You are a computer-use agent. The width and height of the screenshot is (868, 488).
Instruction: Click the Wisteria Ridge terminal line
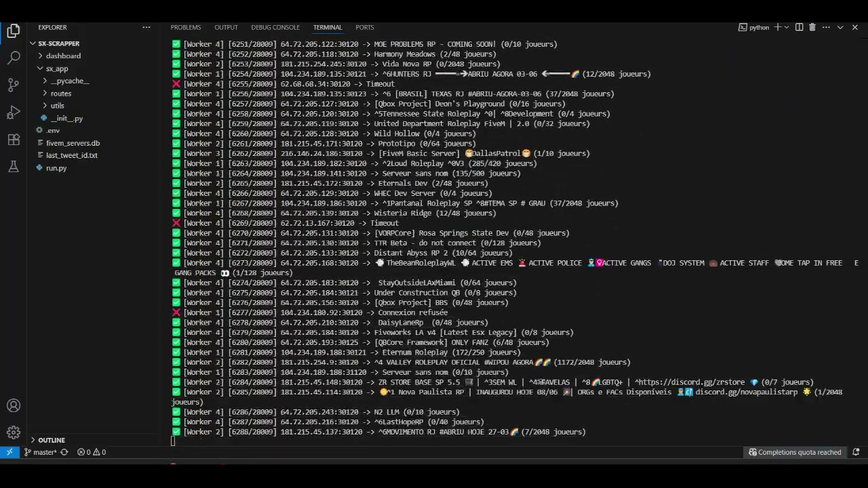point(334,213)
